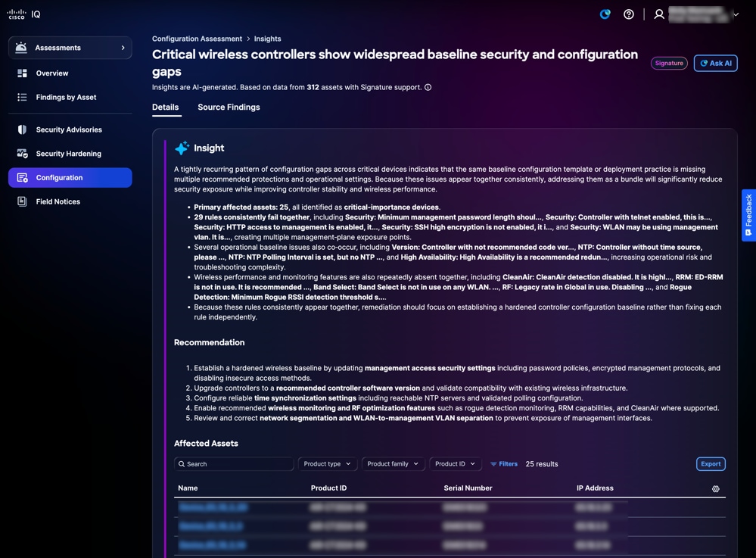756x558 pixels.
Task: Click the Affected Assets search field
Action: [x=234, y=464]
